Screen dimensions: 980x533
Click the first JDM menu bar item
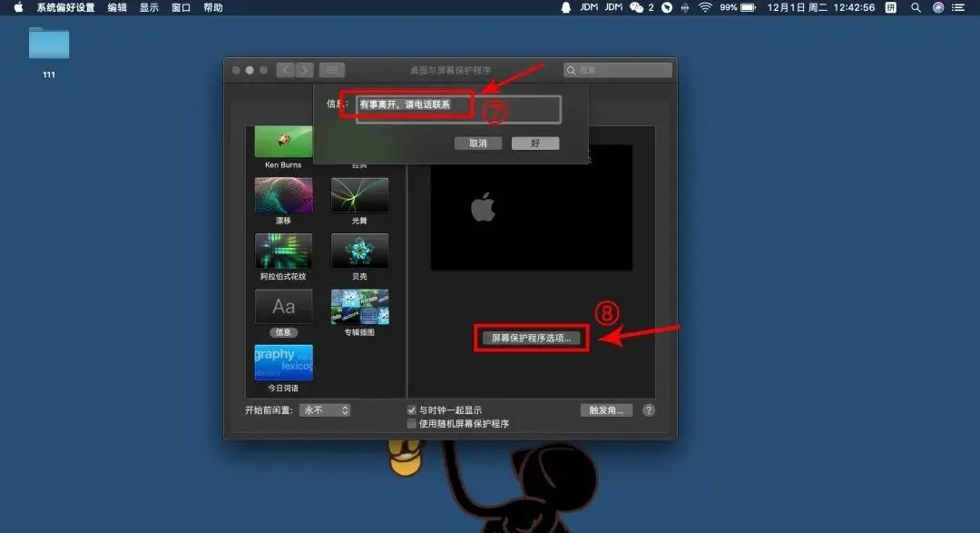click(x=589, y=7)
